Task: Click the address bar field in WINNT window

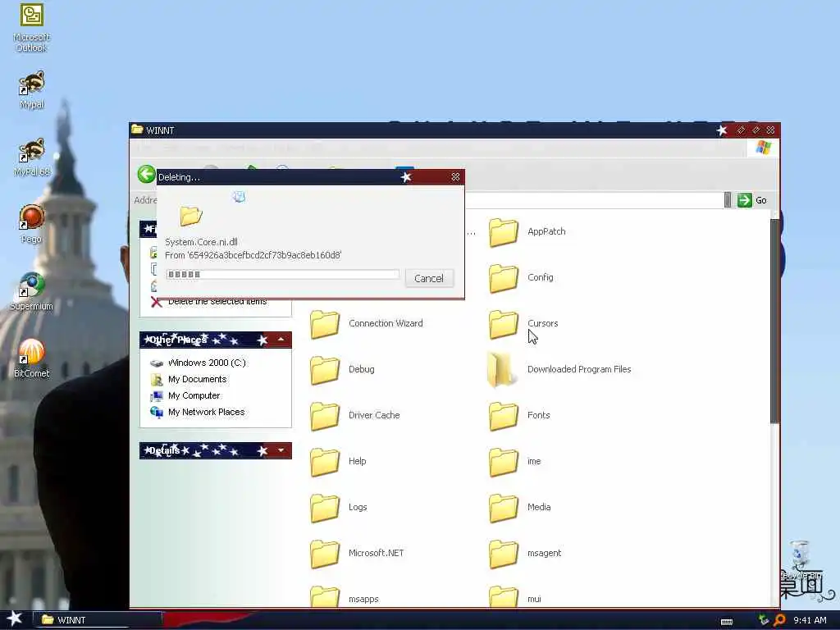Action: click(x=594, y=200)
